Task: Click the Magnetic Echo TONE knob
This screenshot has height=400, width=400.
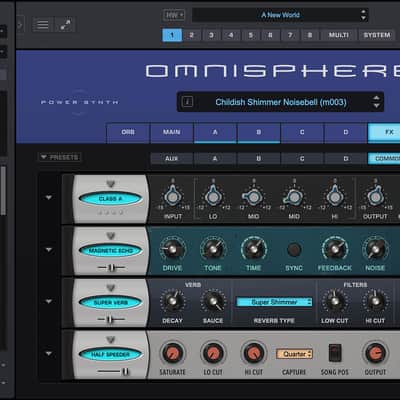Action: [x=213, y=249]
